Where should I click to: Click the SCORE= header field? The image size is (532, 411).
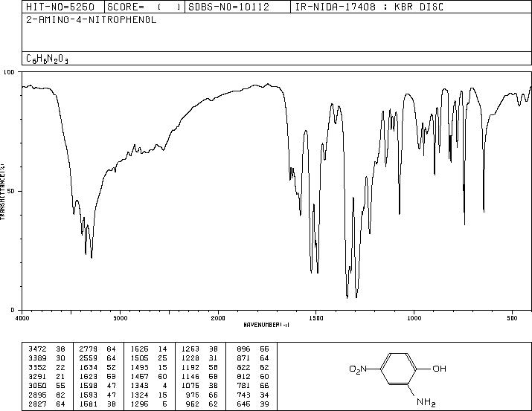tap(144, 7)
